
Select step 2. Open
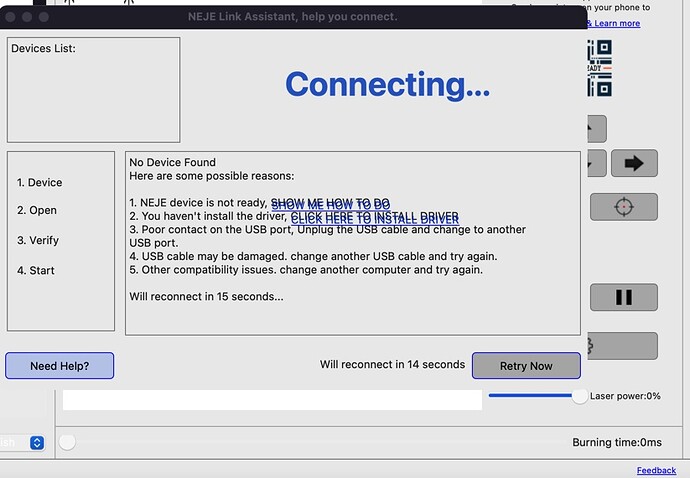click(37, 210)
